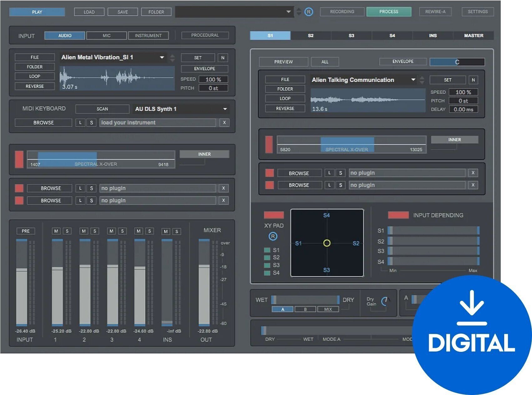This screenshot has height=395, width=532.
Task: Click S button in load your instrument row
Action: coord(91,122)
